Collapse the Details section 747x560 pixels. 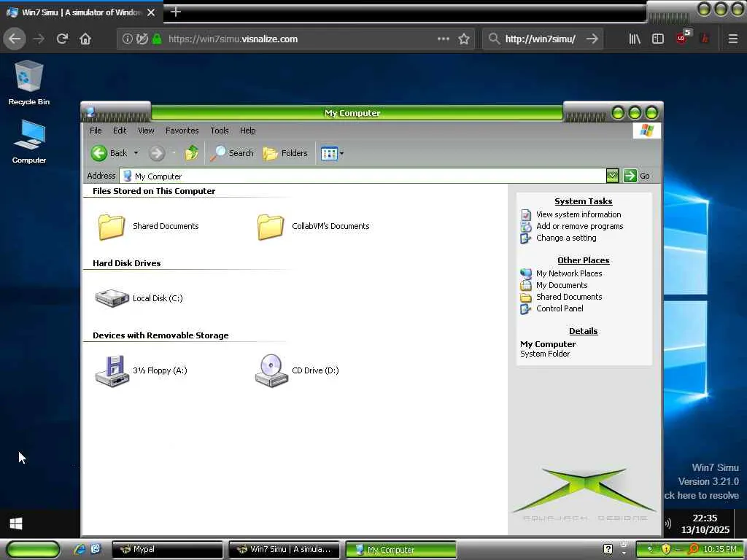pyautogui.click(x=583, y=332)
